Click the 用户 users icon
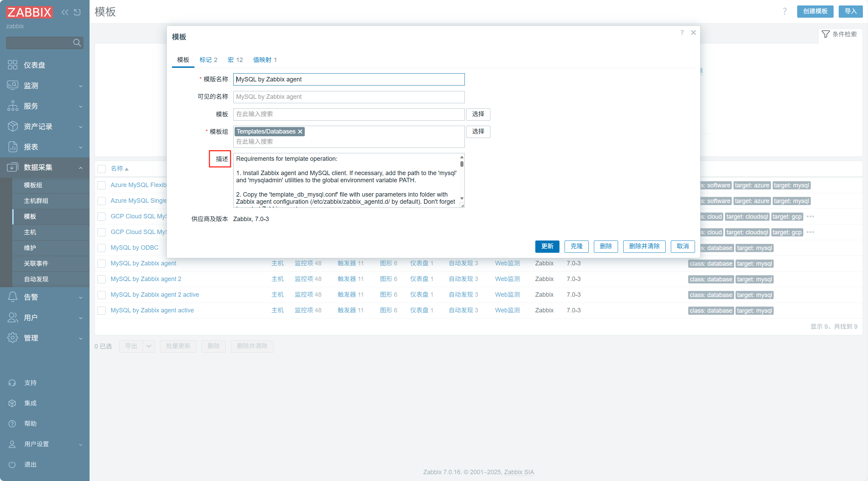868x481 pixels. coord(13,317)
